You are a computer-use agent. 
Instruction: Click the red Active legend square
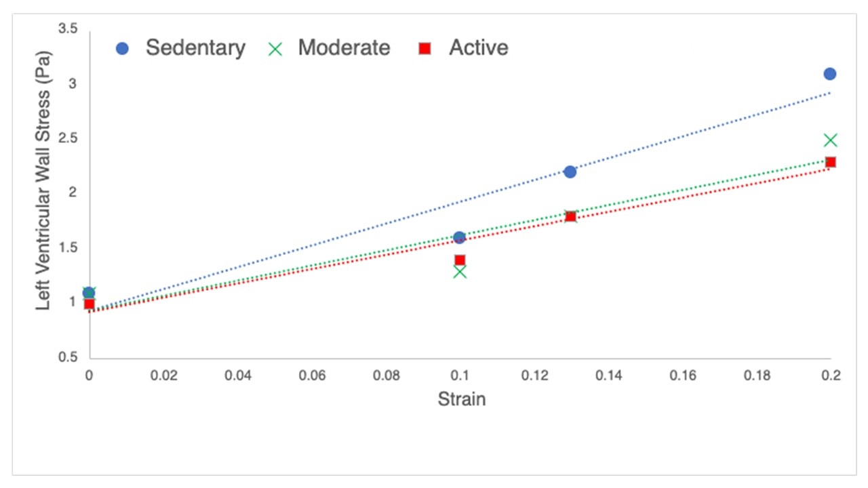425,49
